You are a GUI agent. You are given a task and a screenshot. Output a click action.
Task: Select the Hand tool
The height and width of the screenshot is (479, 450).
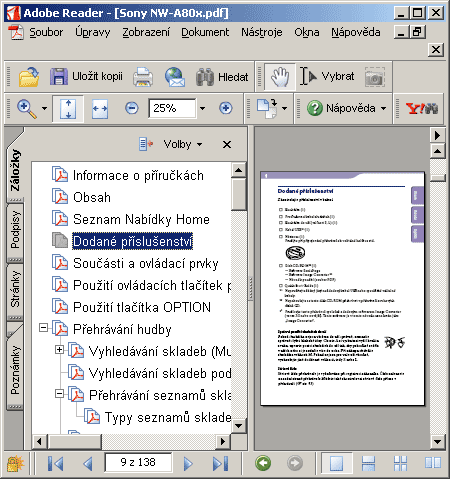click(x=279, y=77)
